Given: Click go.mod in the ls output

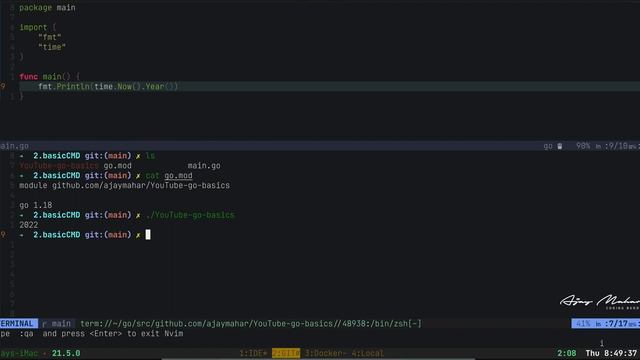Looking at the screenshot, I should tap(118, 166).
